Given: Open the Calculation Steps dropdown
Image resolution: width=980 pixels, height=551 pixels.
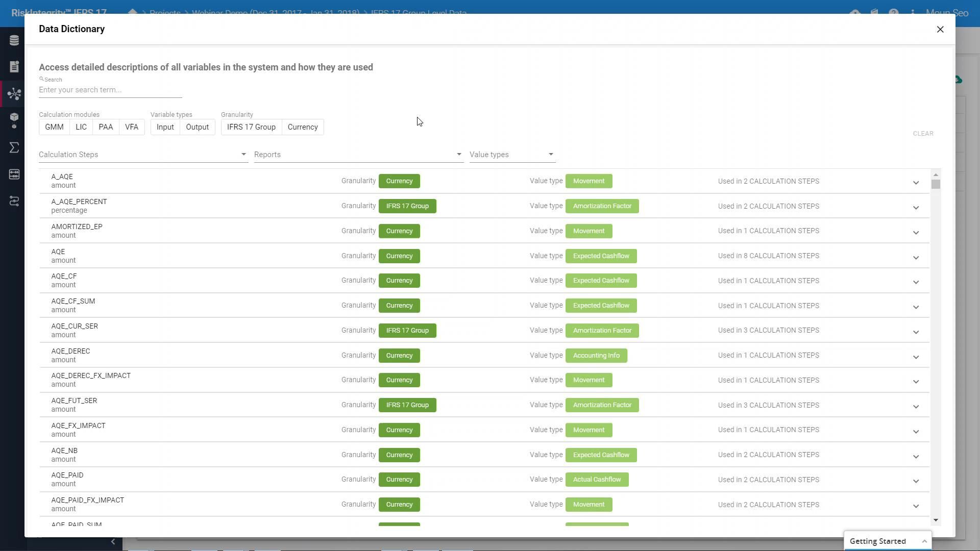Looking at the screenshot, I should (x=143, y=155).
